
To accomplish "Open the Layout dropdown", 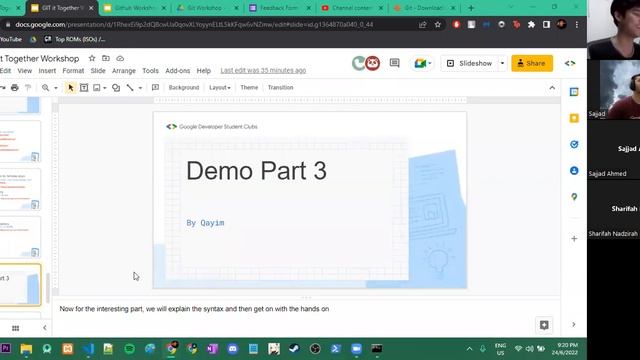I will (x=220, y=87).
